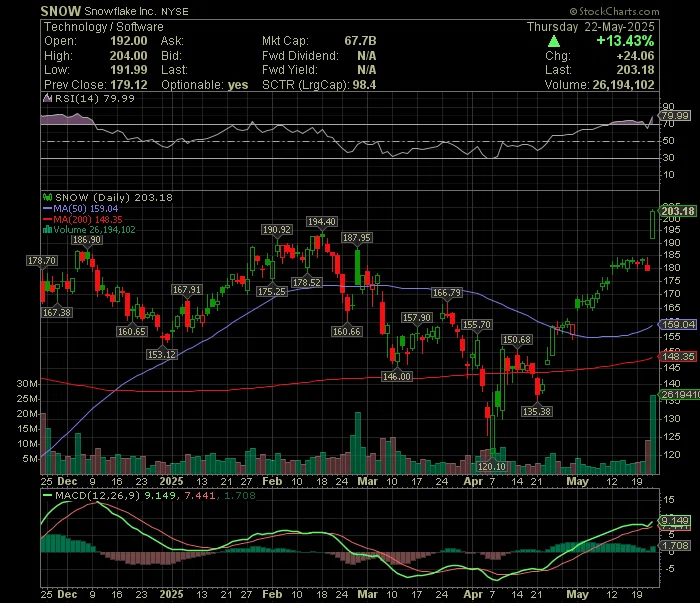
Task: Select the 153.12 low label
Action: click(162, 354)
